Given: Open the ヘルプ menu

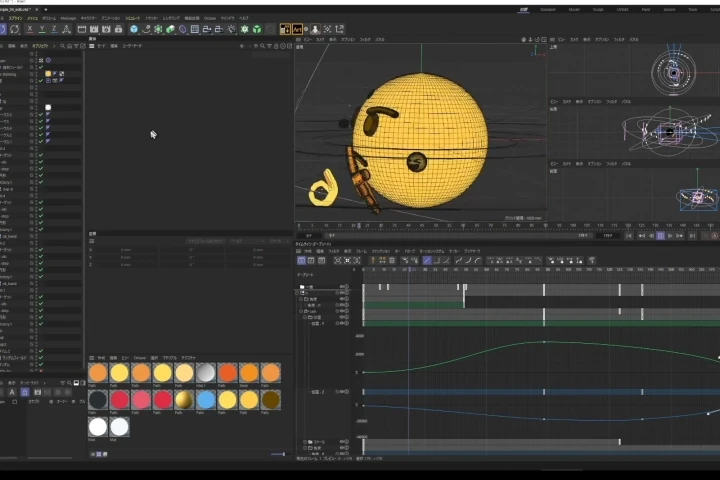Looking at the screenshot, I should (x=243, y=18).
